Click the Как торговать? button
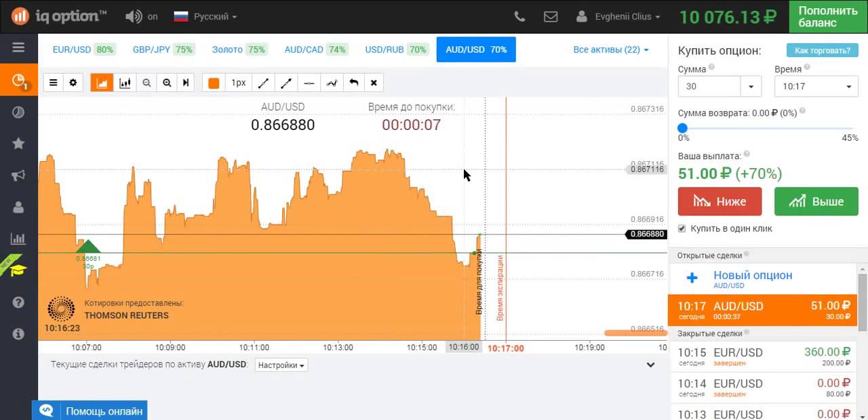The width and height of the screenshot is (868, 420). [822, 50]
